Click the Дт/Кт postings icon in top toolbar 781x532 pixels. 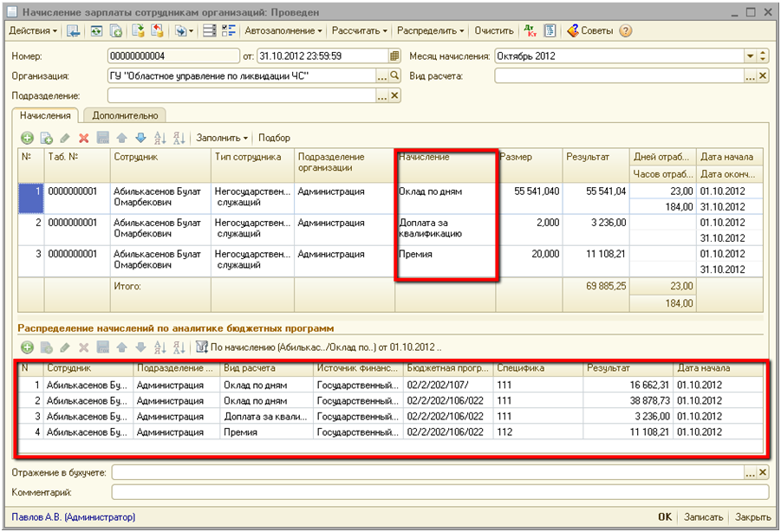click(x=530, y=30)
